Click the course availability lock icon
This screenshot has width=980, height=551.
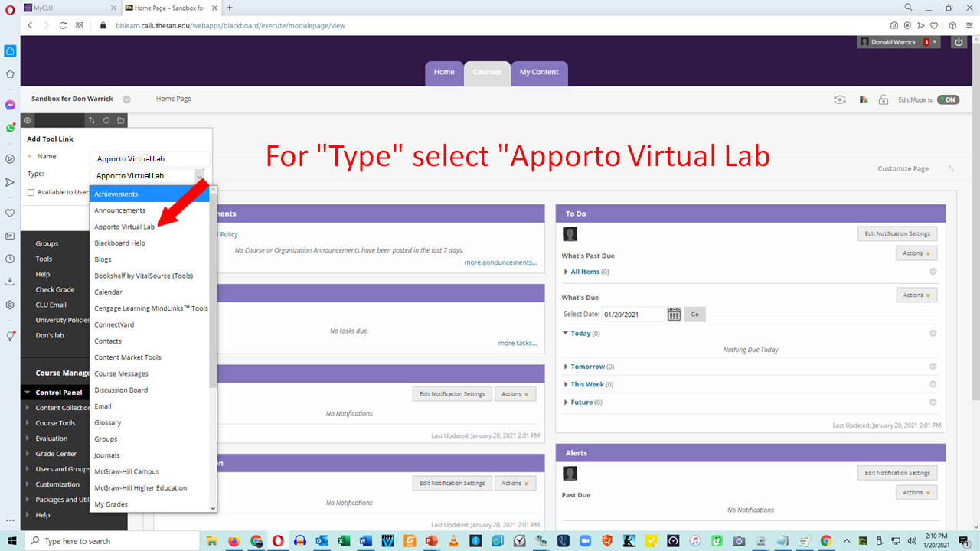click(883, 99)
